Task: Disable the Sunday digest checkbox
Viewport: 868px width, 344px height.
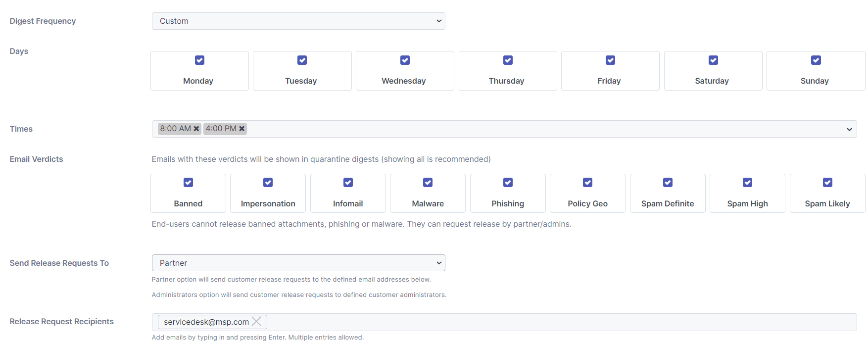Action: pos(816,60)
